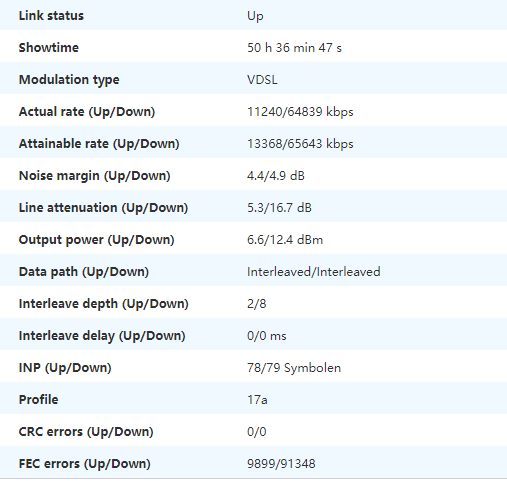Select the INP 78/79 Symbolen value
507x483 pixels.
[x=294, y=368]
